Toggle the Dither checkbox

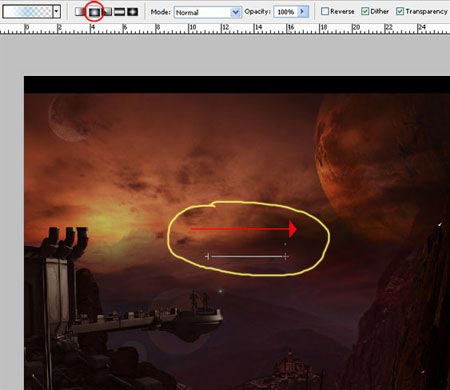[365, 11]
